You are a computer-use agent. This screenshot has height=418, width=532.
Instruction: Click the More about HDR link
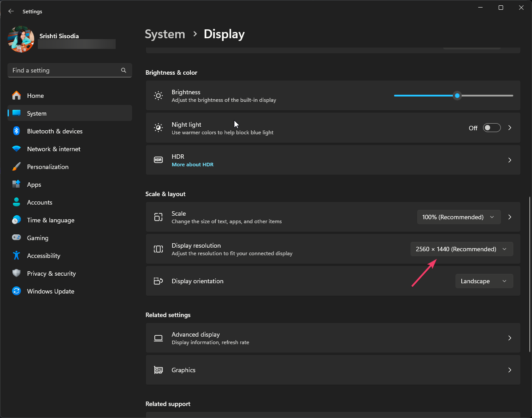pyautogui.click(x=192, y=165)
